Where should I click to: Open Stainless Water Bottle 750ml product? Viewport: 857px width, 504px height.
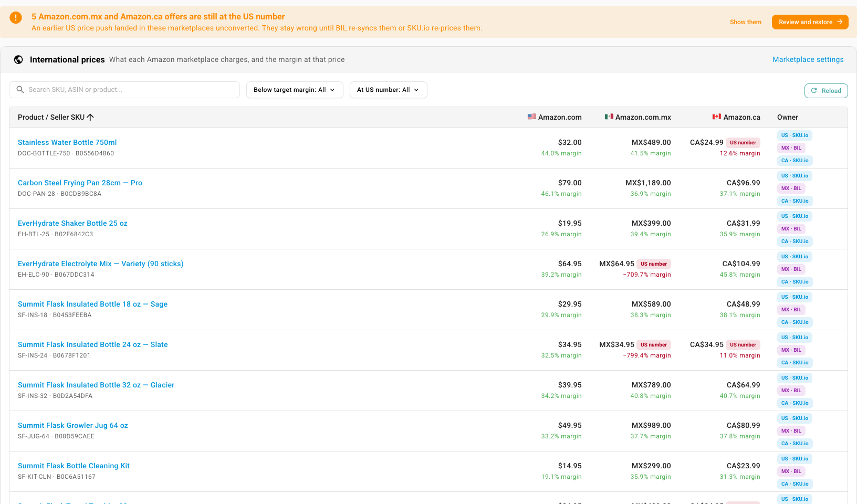[x=67, y=142]
